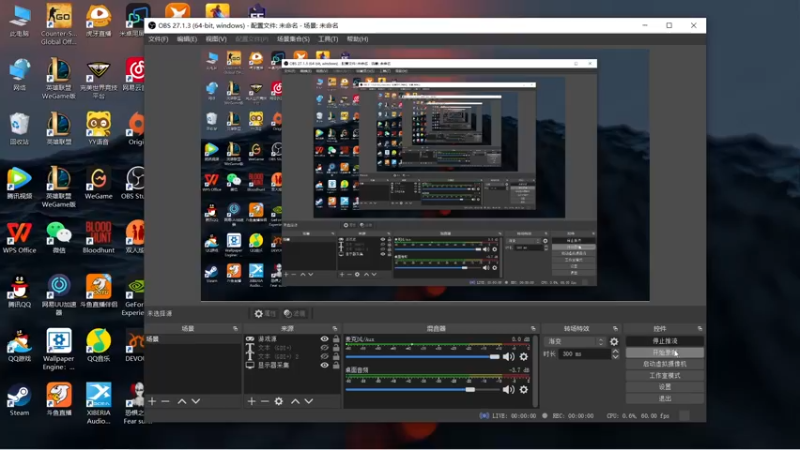800x450 pixels.
Task: Toggle lock for 文本 (GDI+) 2 source
Action: click(x=336, y=356)
